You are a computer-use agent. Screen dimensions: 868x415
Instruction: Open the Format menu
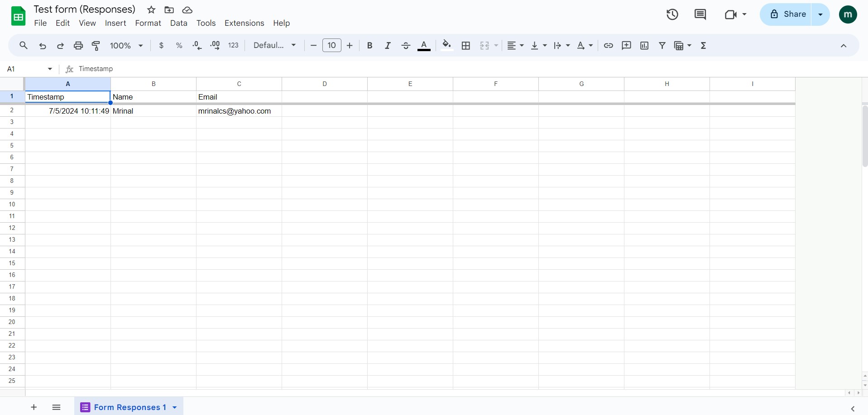pos(148,23)
